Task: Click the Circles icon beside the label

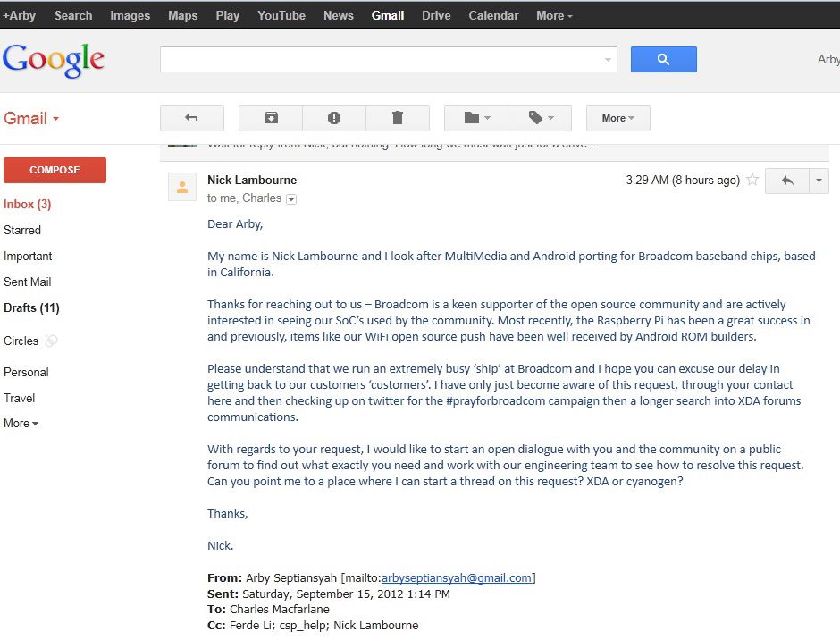Action: (x=51, y=341)
